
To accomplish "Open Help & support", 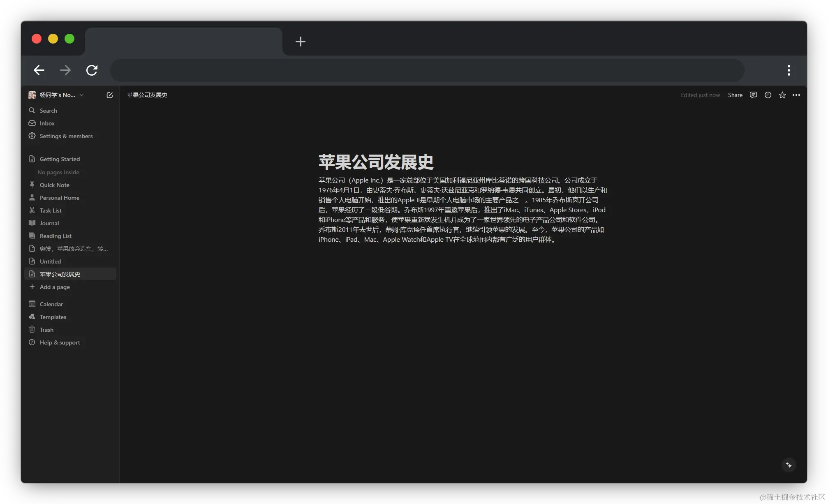I will (70, 342).
